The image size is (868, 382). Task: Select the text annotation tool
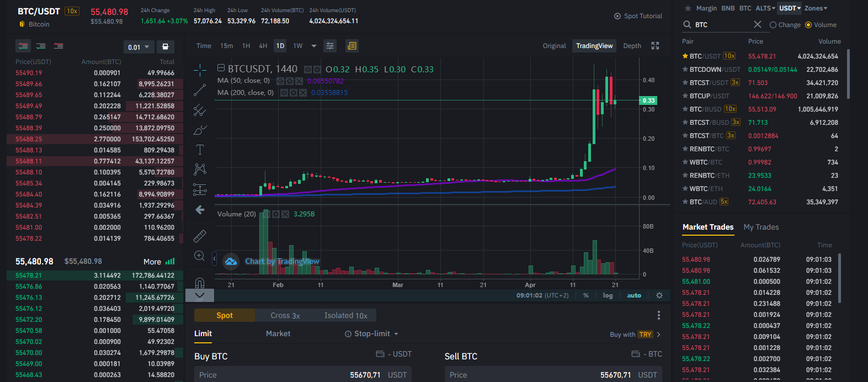click(x=200, y=150)
